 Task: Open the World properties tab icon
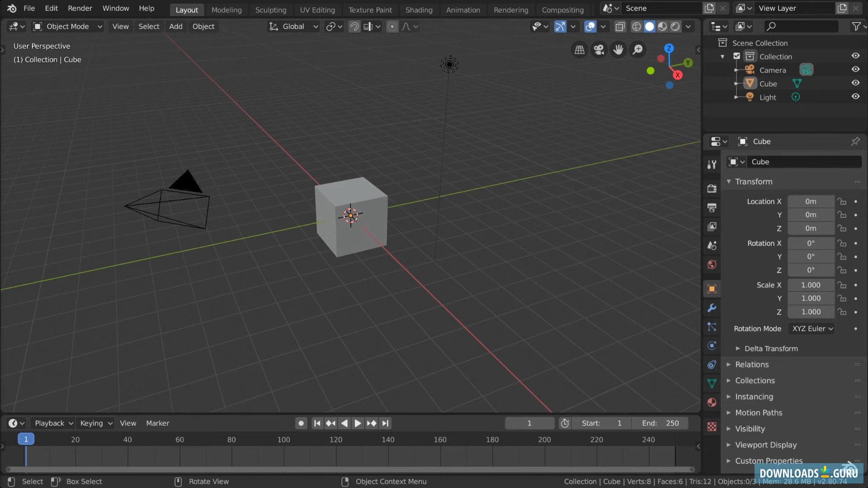[712, 265]
